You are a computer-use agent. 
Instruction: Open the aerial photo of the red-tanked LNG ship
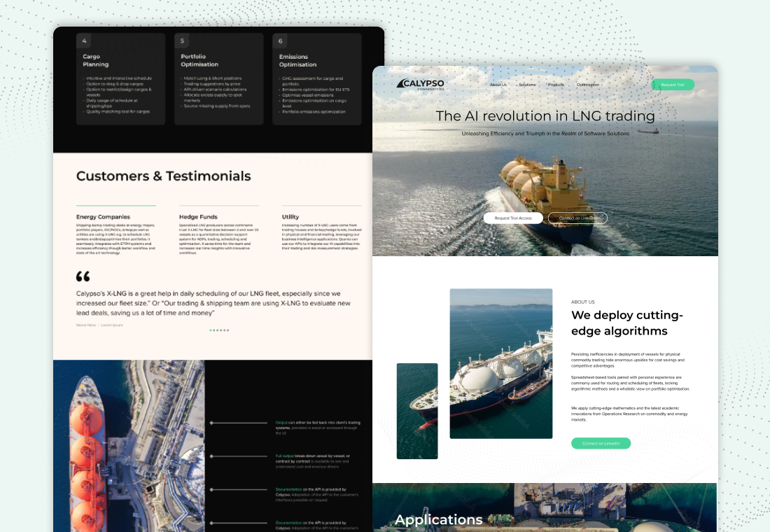129,446
